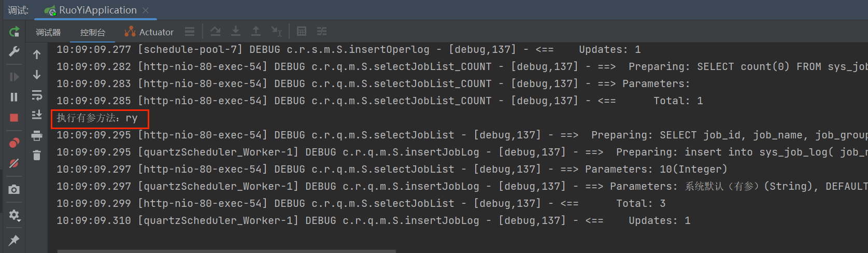View breakpoints with the red circles icon
Viewport: 868px width, 253px height.
[x=14, y=143]
